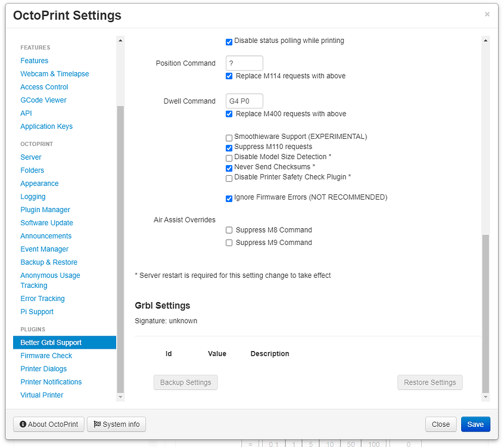The height and width of the screenshot is (447, 504).
Task: Toggle Never Send Checksums option
Action: point(229,168)
